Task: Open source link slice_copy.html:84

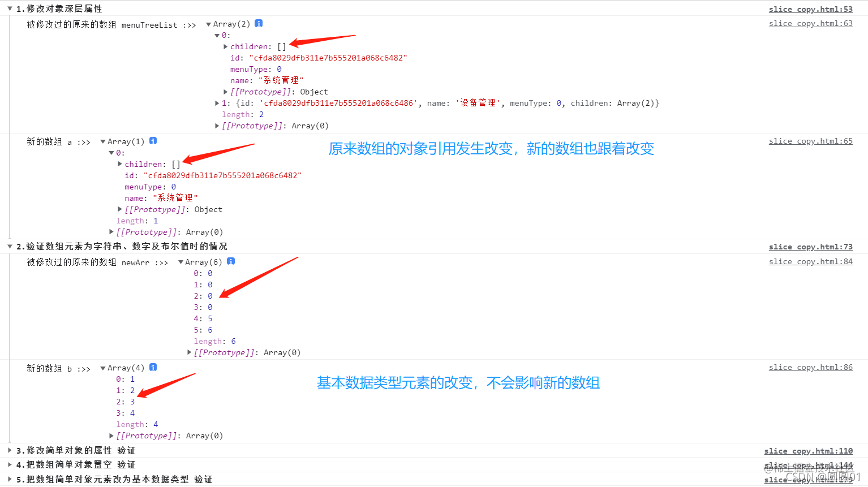Action: 810,261
